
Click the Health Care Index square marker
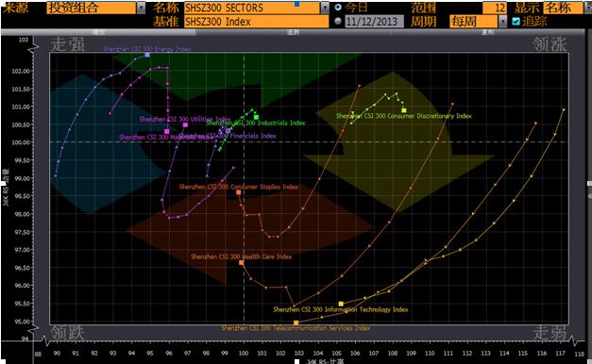pos(242,262)
